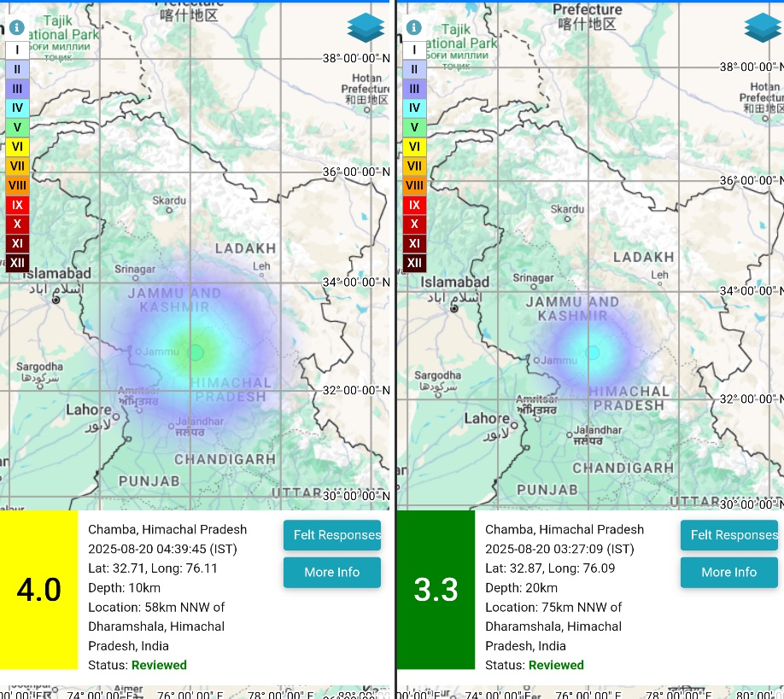Click Lahore label on the right map

486,418
